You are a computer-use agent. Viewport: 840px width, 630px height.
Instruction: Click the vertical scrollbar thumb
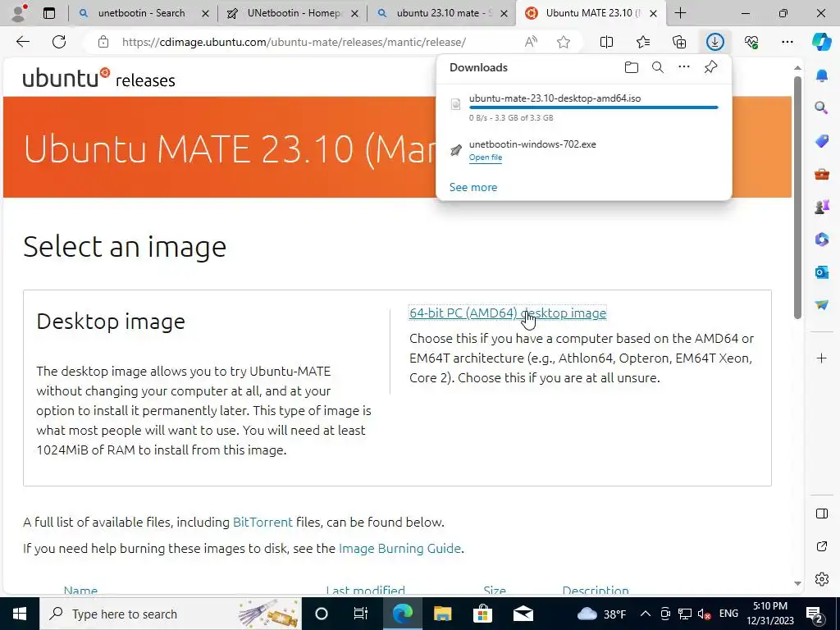point(797,198)
